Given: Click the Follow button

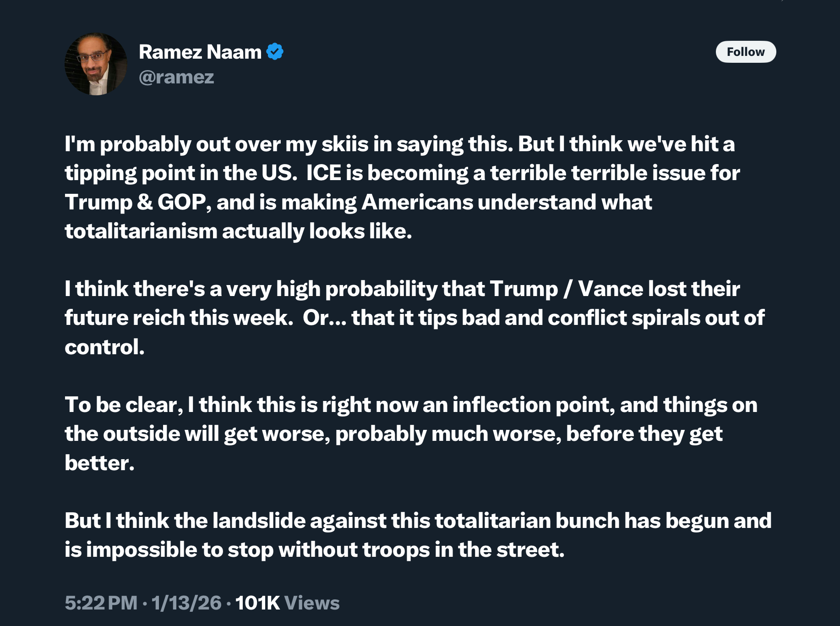Looking at the screenshot, I should (x=745, y=52).
